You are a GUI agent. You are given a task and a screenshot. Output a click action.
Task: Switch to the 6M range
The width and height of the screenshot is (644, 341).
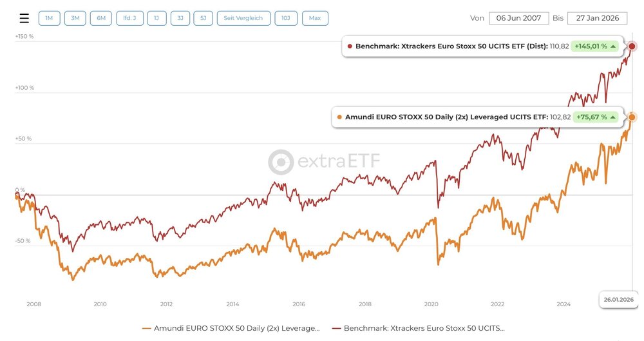tap(101, 18)
